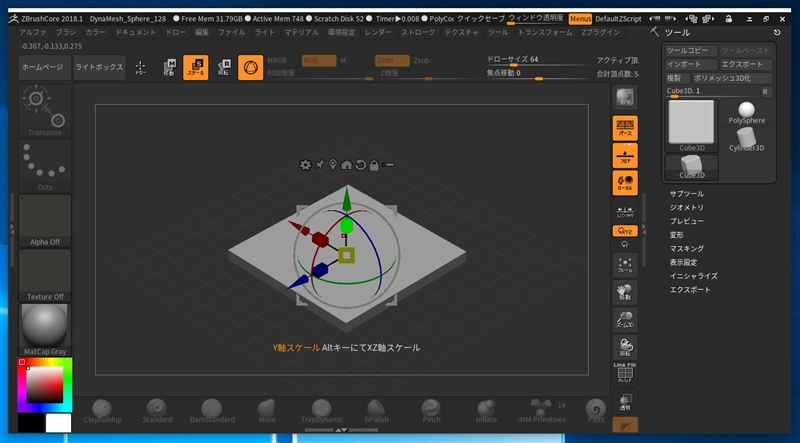Viewport: 800px width, 443px height.
Task: Open the アルファ (Alpha) menu
Action: coord(33,32)
